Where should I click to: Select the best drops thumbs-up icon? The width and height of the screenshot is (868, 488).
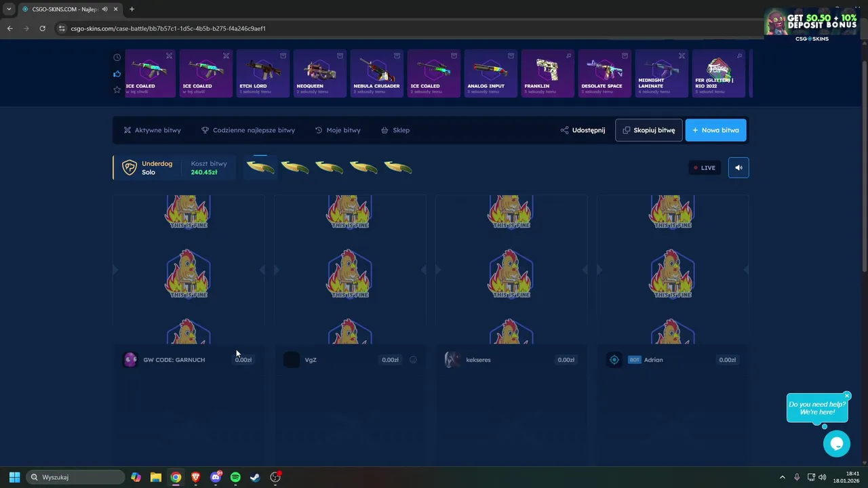(x=117, y=74)
